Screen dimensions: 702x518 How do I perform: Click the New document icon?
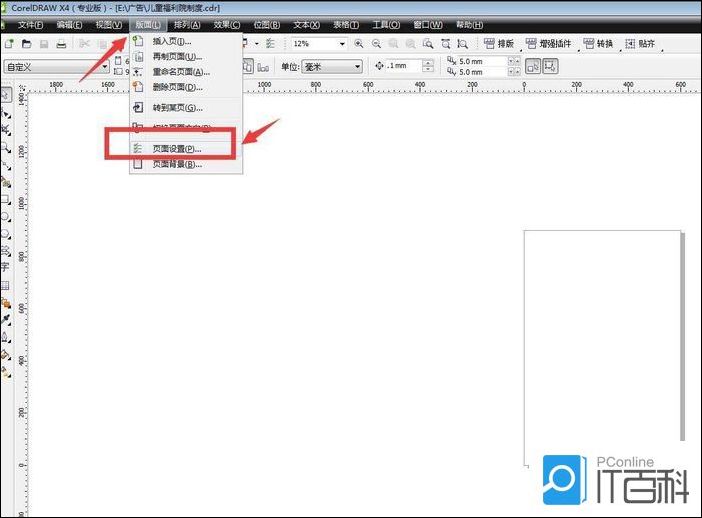click(x=9, y=44)
